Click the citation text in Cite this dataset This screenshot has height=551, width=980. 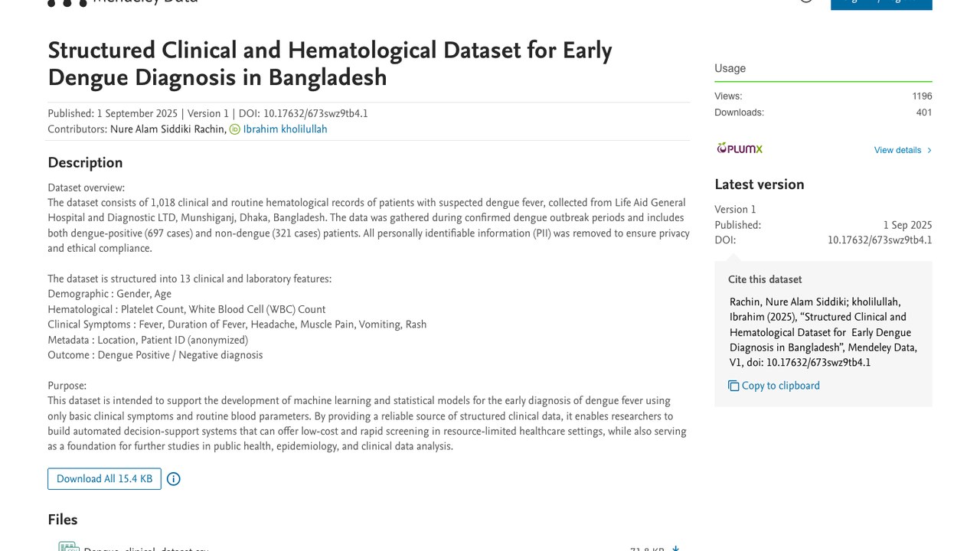pos(823,332)
